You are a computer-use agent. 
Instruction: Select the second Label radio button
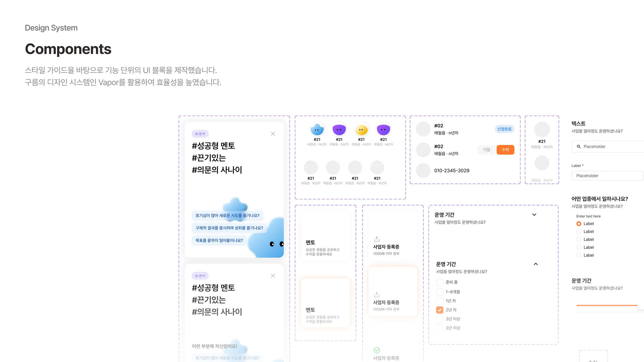click(x=579, y=232)
